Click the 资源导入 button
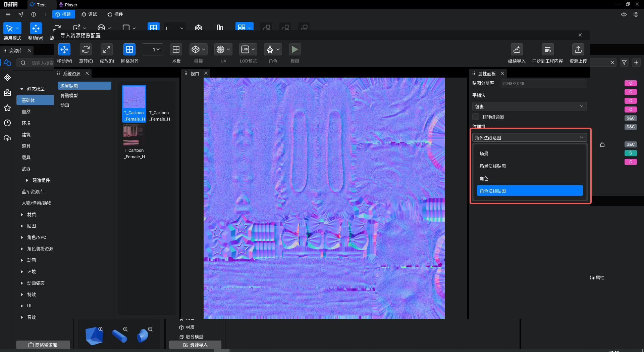 (x=195, y=345)
